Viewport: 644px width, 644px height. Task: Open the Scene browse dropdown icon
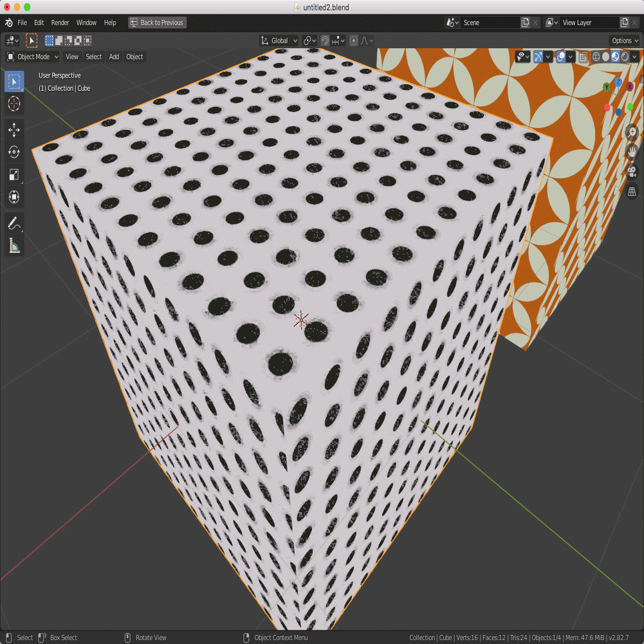pyautogui.click(x=452, y=23)
